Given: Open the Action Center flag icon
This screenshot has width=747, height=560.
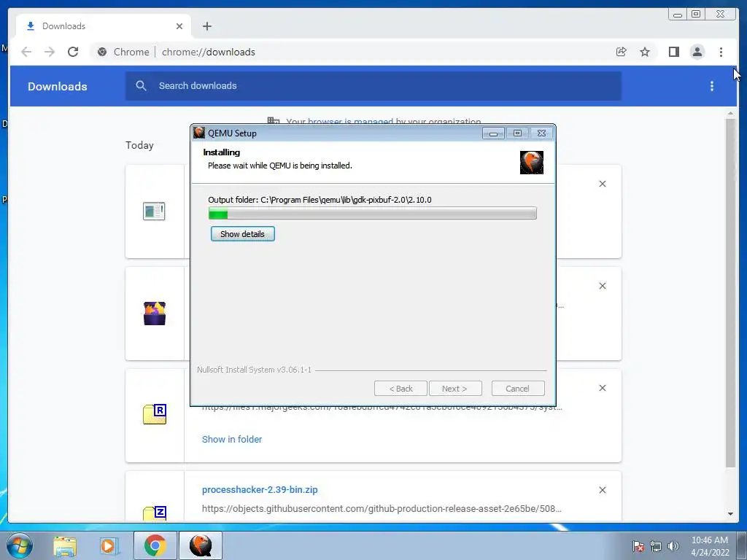Looking at the screenshot, I should click(638, 546).
